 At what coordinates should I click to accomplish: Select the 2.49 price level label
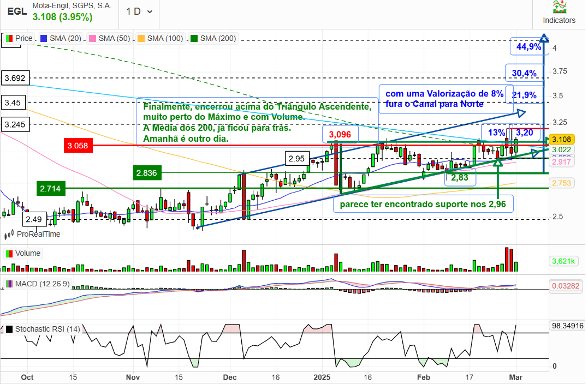pos(34,219)
